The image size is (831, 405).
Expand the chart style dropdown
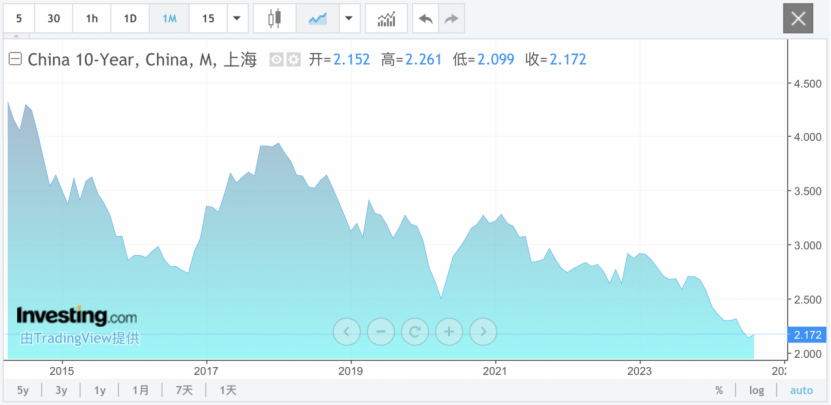[x=349, y=19]
